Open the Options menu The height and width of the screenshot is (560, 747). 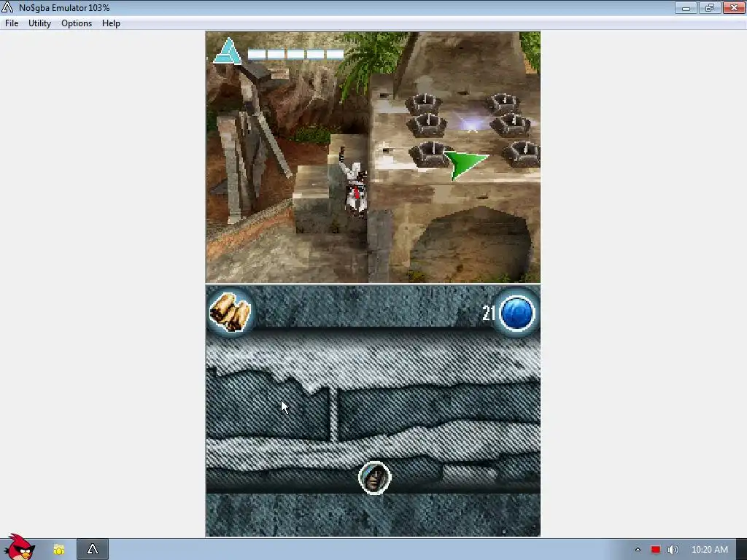click(76, 23)
